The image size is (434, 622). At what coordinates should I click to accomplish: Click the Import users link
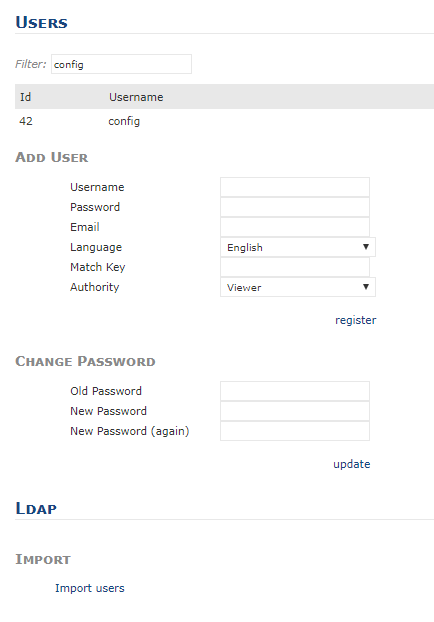point(90,588)
